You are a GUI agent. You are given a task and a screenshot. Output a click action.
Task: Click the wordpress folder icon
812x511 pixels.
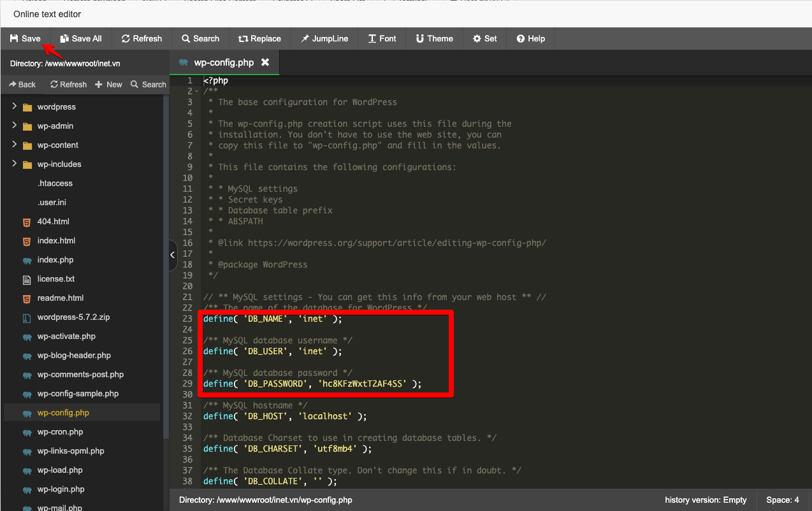(27, 107)
